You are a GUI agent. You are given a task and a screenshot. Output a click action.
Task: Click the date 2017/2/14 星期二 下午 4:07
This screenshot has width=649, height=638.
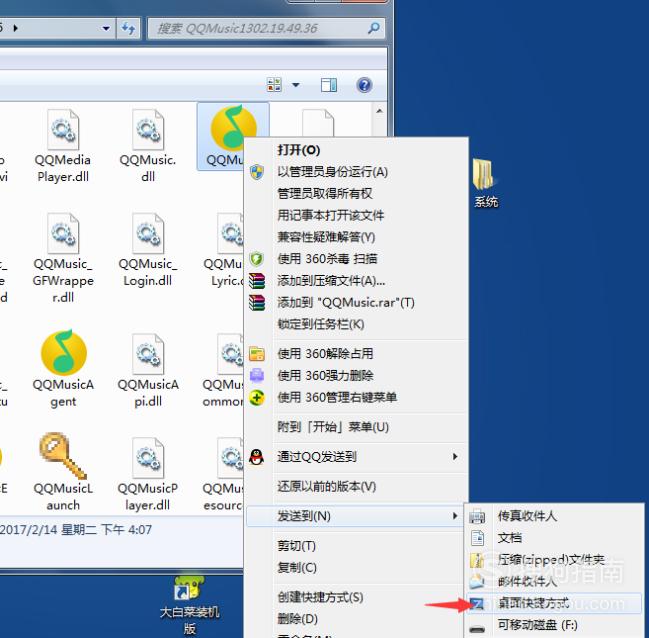pos(76,530)
